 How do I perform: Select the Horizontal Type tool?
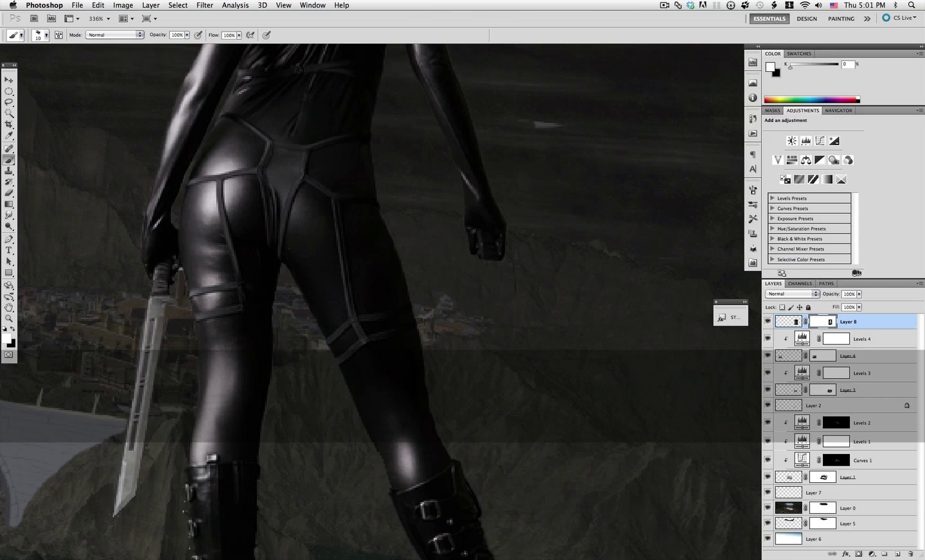click(x=9, y=250)
